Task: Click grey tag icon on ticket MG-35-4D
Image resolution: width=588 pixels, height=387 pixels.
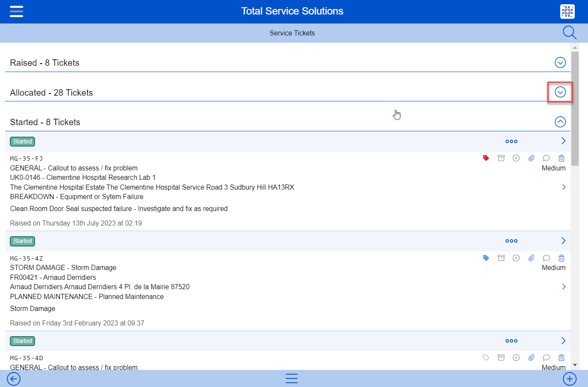Action: coord(486,358)
